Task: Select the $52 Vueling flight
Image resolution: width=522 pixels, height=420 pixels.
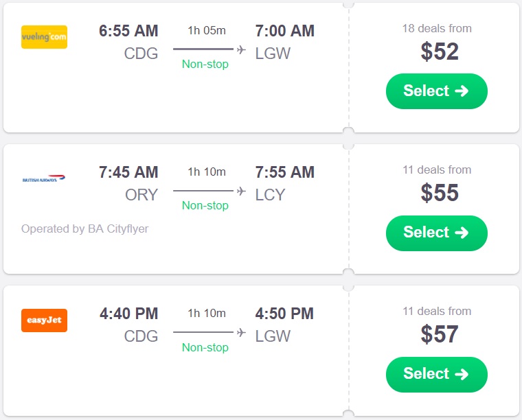Action: pyautogui.click(x=436, y=91)
